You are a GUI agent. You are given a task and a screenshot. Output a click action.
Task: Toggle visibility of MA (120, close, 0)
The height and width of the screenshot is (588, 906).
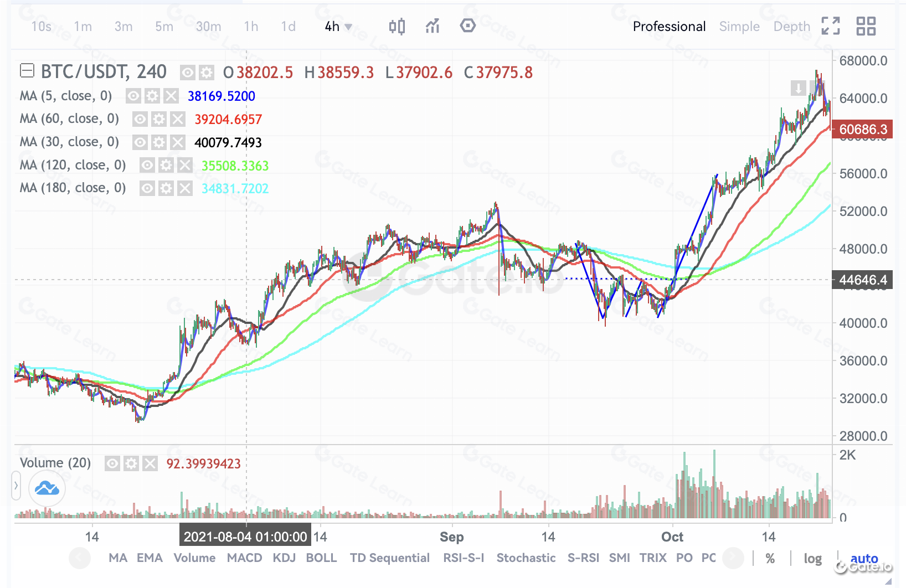(x=147, y=166)
